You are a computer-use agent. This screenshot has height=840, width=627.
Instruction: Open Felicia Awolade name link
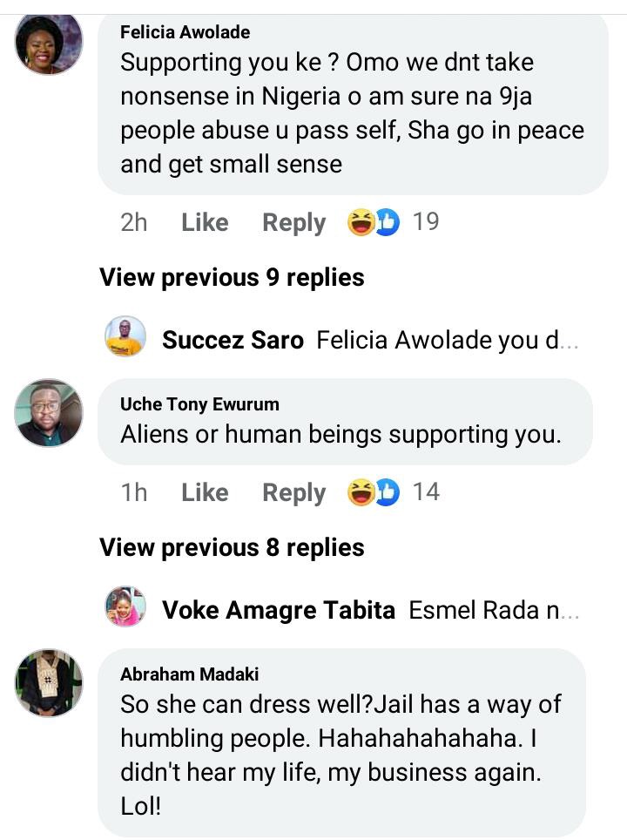(185, 32)
